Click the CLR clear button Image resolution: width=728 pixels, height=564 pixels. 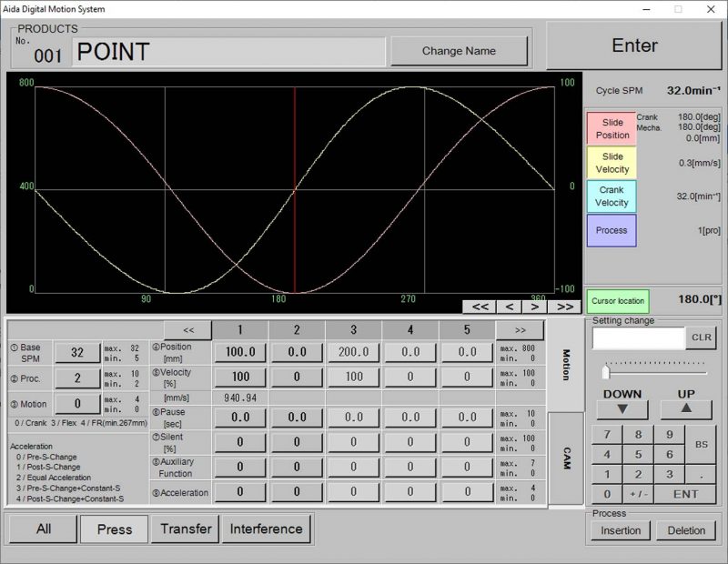[x=701, y=337]
